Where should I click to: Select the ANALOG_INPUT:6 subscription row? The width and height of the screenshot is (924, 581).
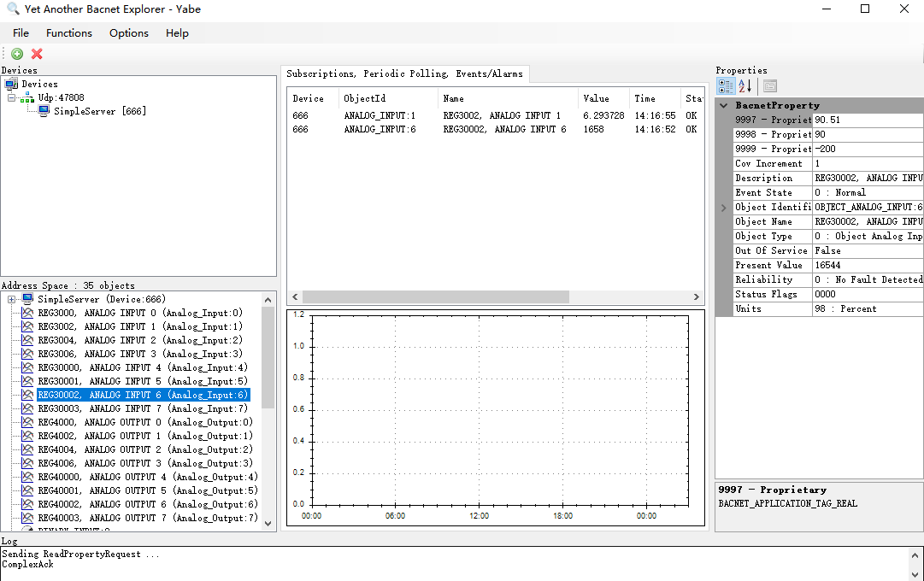coord(495,129)
